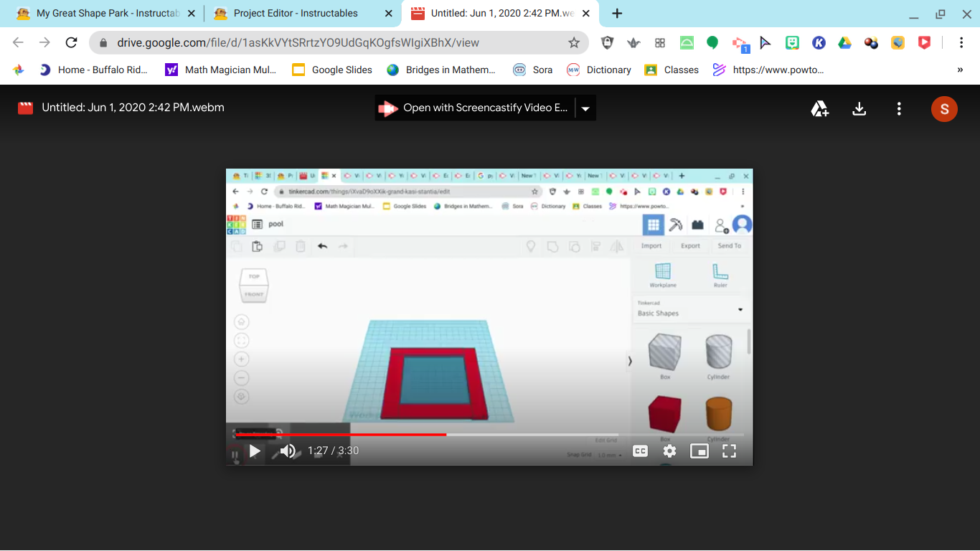Open the shield-with-lock extension
Screen dimensions: 980x551
[x=607, y=42]
